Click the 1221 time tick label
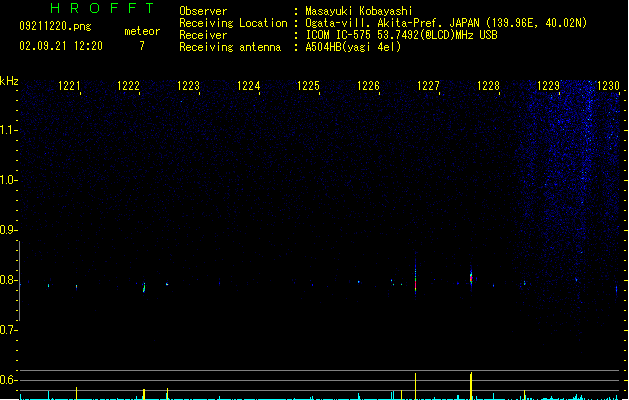Screen dimensions: 629x400 pos(69,86)
